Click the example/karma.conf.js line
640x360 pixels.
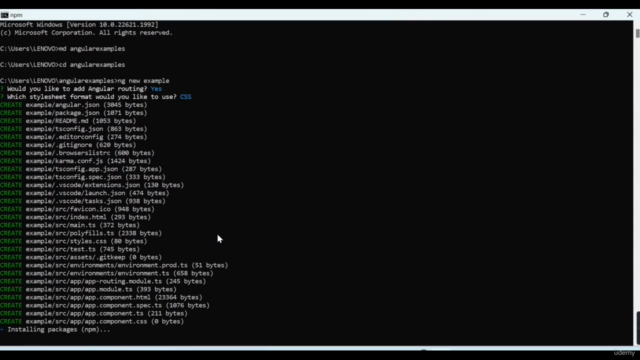76,161
